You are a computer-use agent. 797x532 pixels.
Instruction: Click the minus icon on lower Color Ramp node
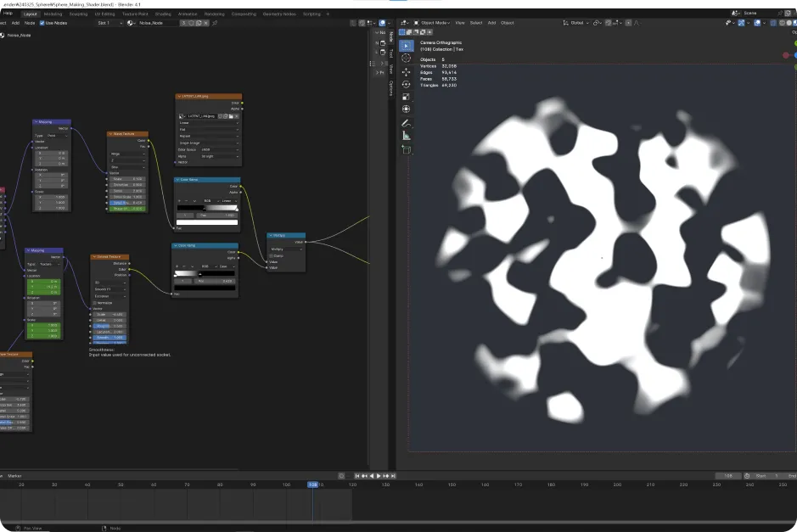click(x=184, y=266)
